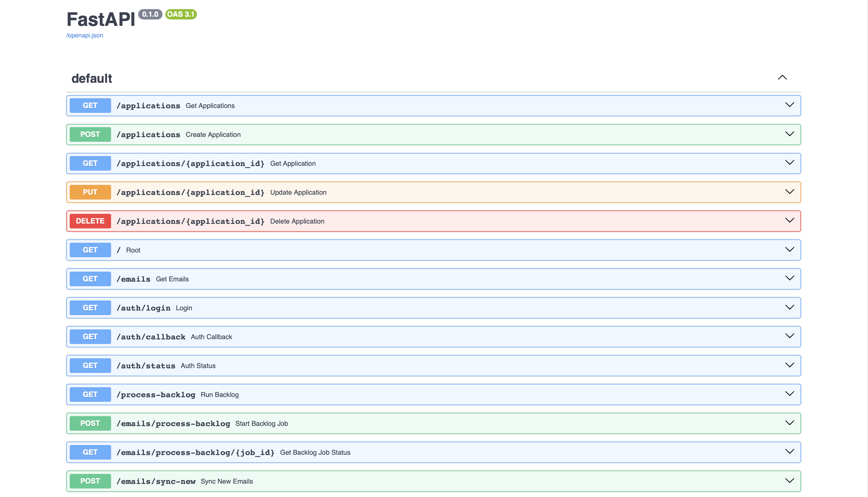The image size is (868, 497).
Task: Click the 'Get Applications' summary text
Action: tap(210, 106)
